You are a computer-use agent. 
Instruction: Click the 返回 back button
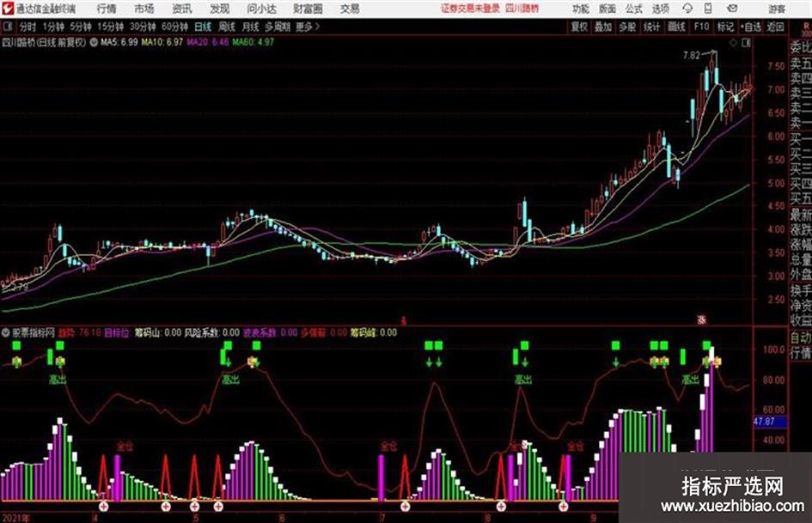(775, 27)
